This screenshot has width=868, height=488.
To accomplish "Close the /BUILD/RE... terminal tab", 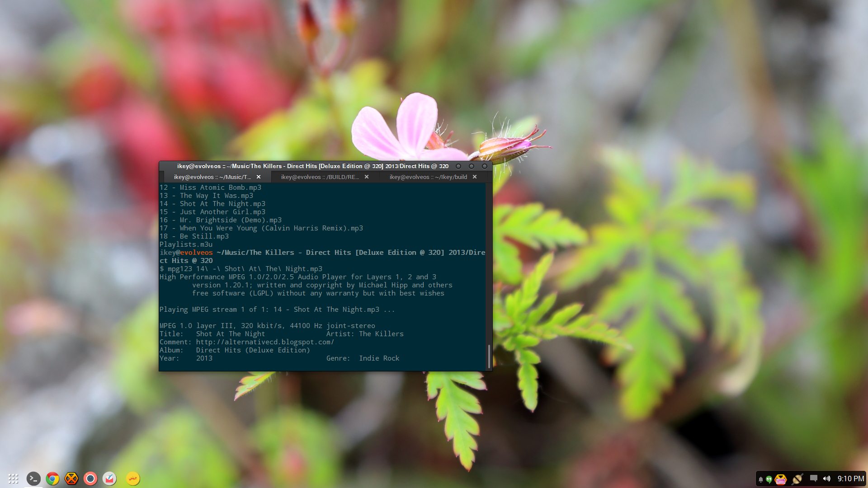I will coord(367,177).
